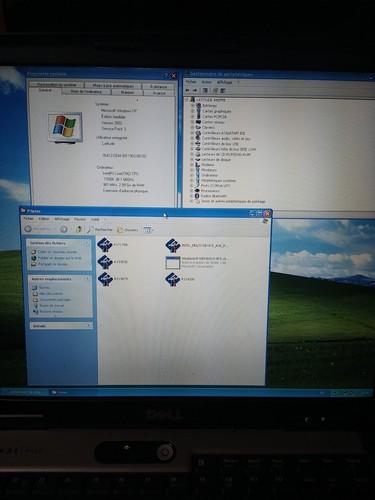Select the Moniteurs device category
The image size is (375, 500).
pyautogui.click(x=209, y=170)
